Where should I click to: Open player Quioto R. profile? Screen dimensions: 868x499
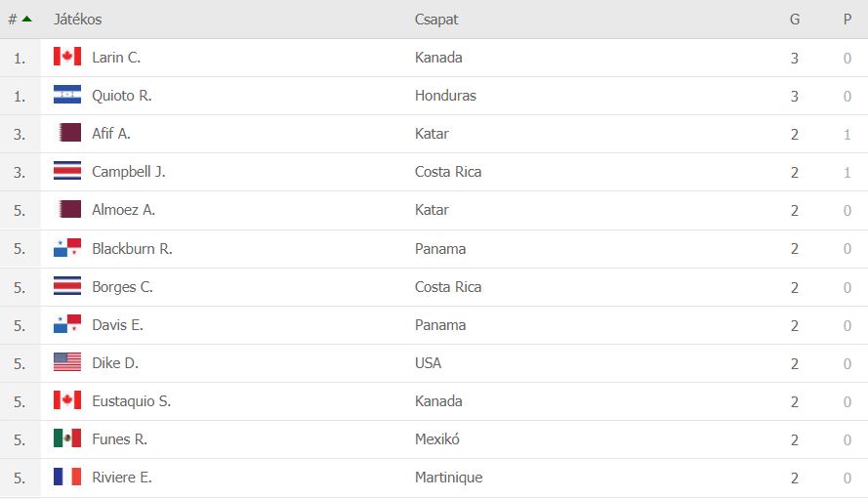tap(121, 96)
